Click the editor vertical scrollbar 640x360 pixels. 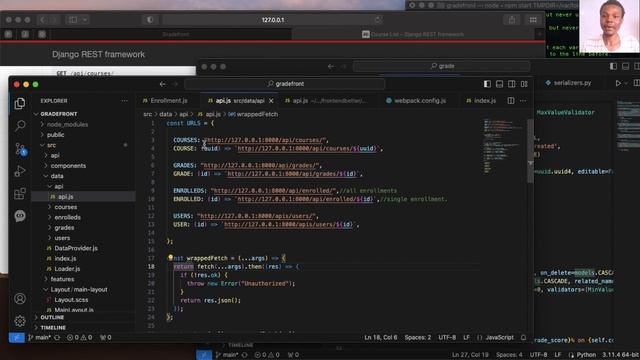(530, 151)
